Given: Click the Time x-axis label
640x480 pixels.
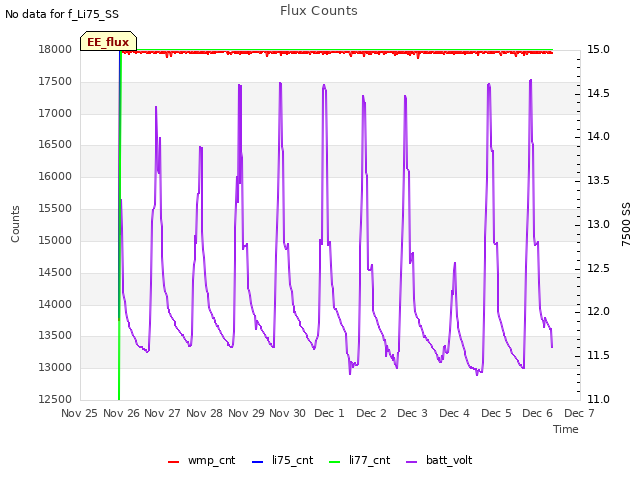Looking at the screenshot, I should point(566,429).
